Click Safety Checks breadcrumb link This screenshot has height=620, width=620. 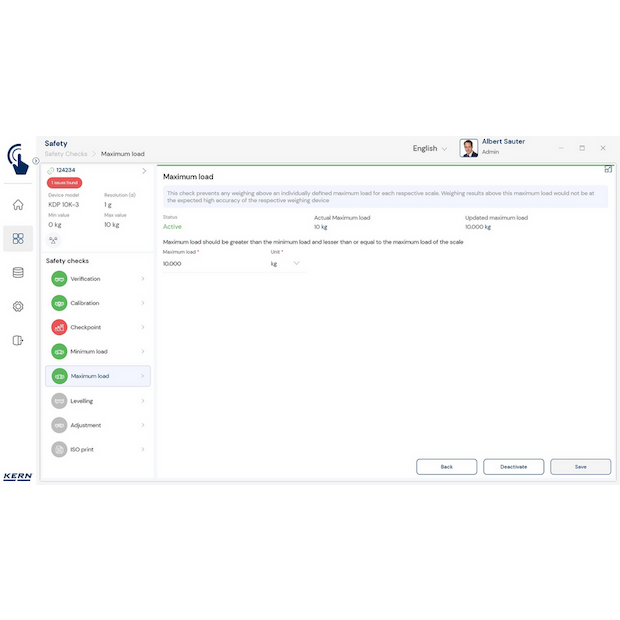[x=65, y=154]
